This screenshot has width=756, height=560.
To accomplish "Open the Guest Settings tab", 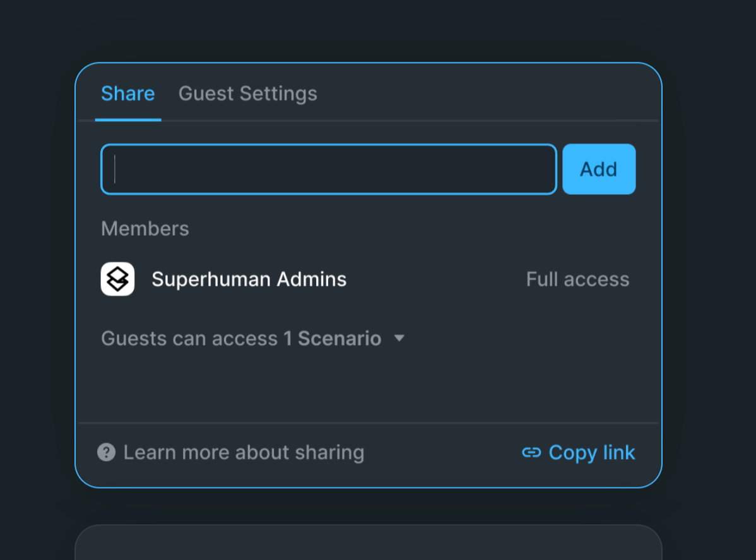I will point(247,94).
